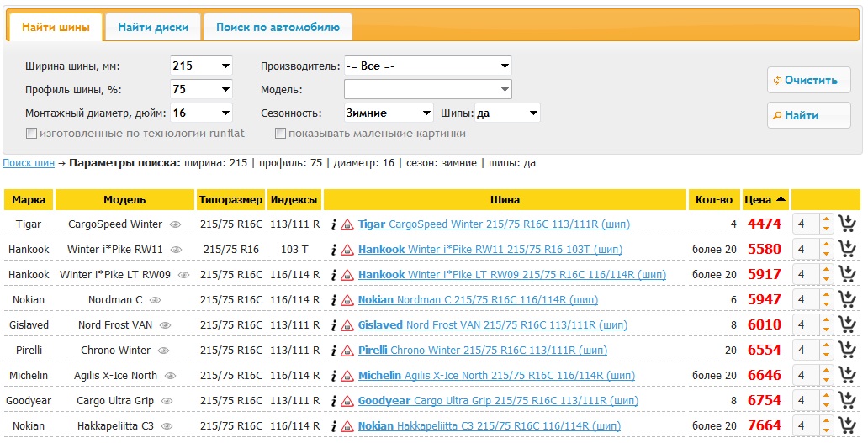The width and height of the screenshot is (868, 443).
Task: Add Michelin Agilis X-Ice North to cart
Action: 847,375
